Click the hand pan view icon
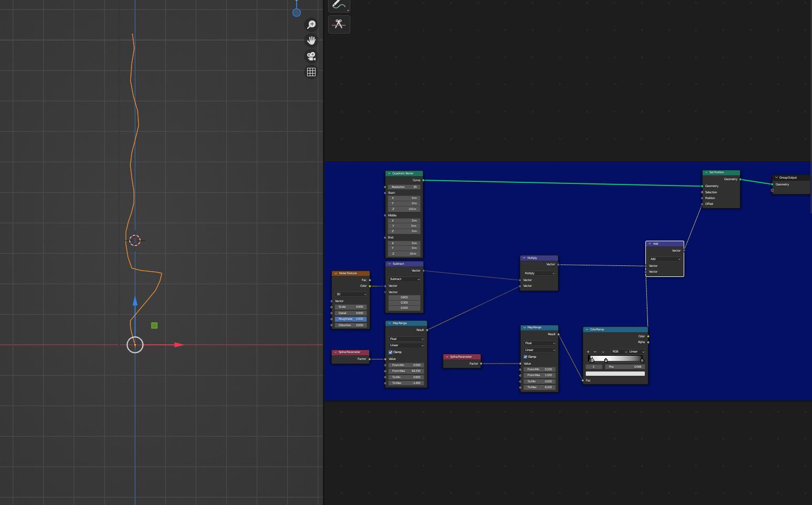Viewport: 812px width, 505px height. (x=311, y=40)
